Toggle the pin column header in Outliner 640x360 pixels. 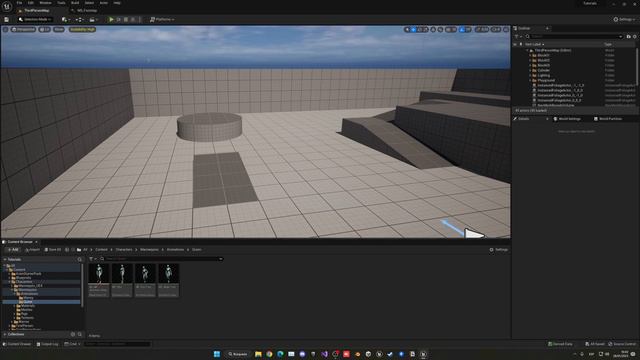coord(521,44)
